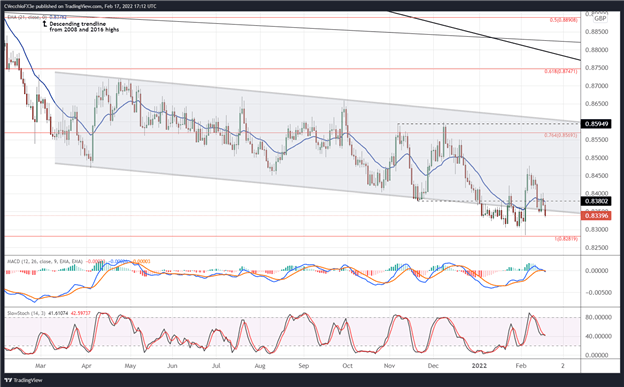Click the 80.00000 level on stochastic axis
Image resolution: width=624 pixels, height=387 pixels.
coord(596,317)
